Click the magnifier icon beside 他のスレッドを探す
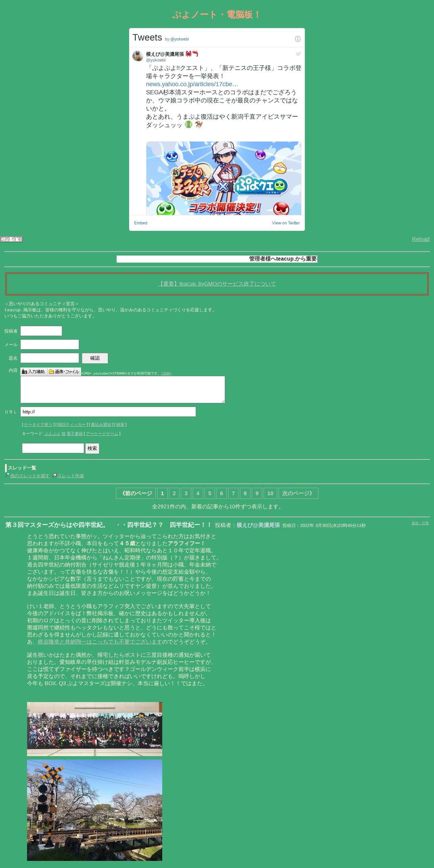The width and height of the screenshot is (434, 868). [x=7, y=475]
